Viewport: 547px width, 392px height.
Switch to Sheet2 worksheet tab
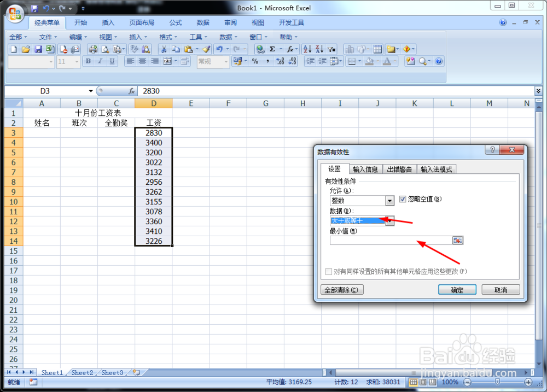pyautogui.click(x=83, y=373)
